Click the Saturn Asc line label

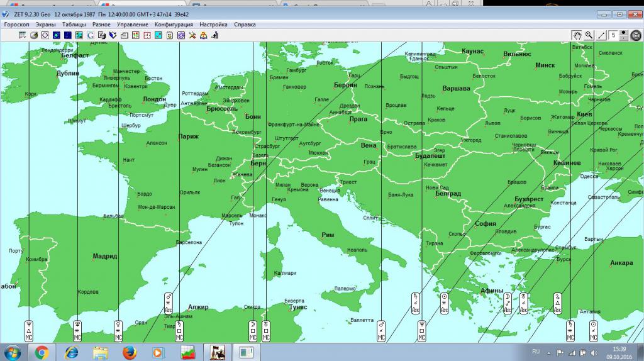(x=415, y=303)
